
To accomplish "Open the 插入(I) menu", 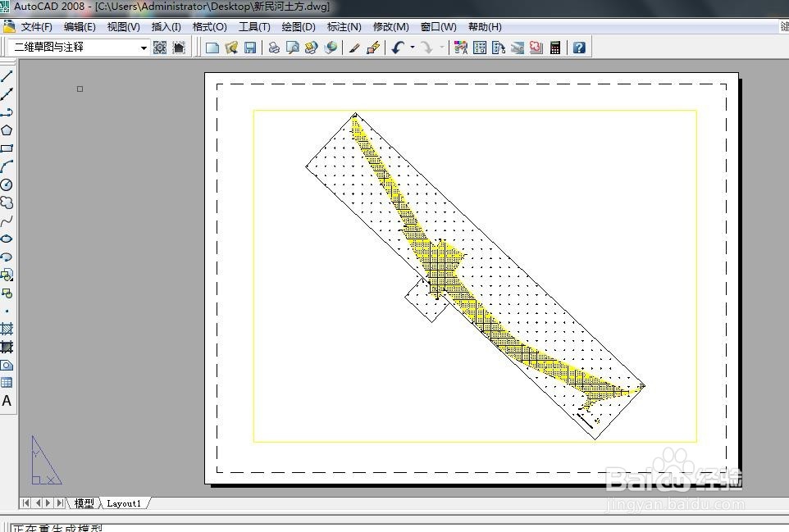I will [x=166, y=27].
